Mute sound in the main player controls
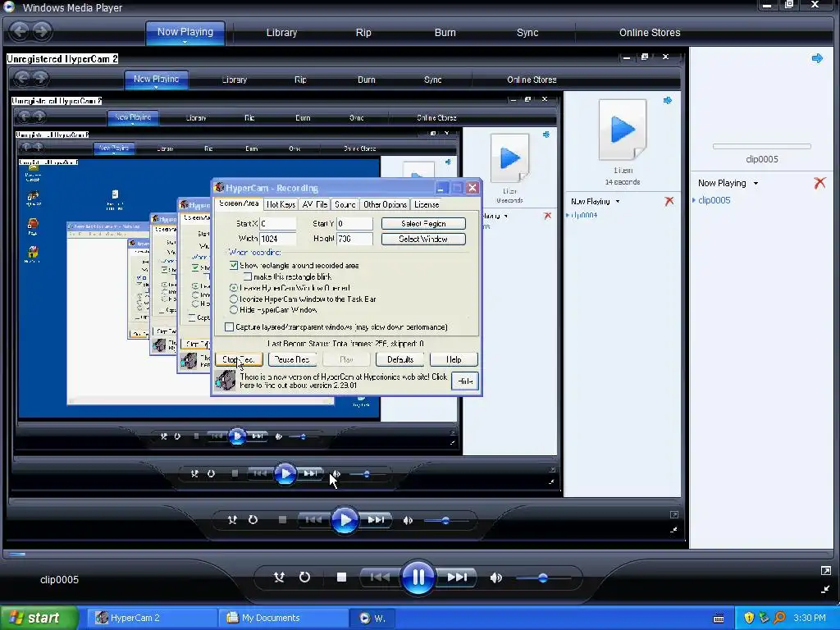The height and width of the screenshot is (630, 840). (496, 577)
